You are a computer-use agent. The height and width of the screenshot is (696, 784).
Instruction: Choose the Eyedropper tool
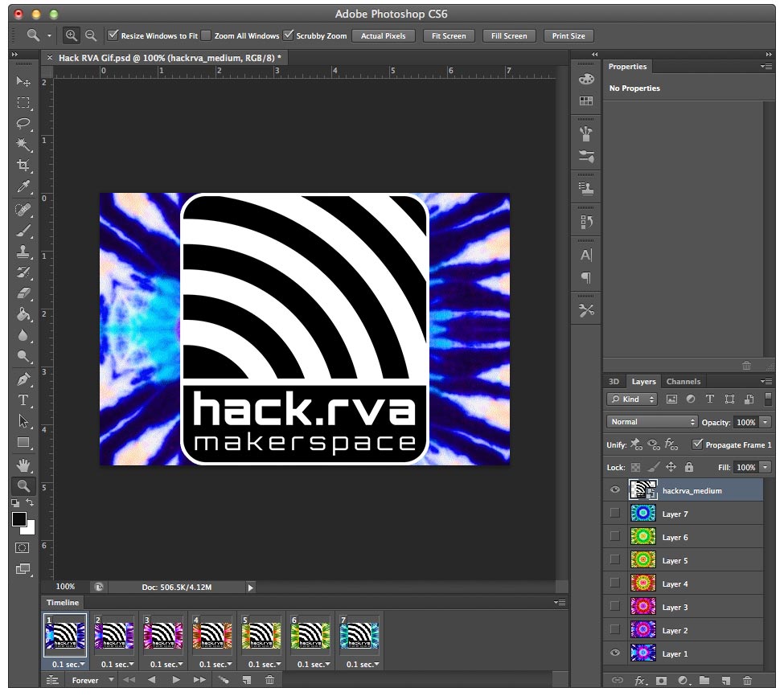pyautogui.click(x=23, y=186)
